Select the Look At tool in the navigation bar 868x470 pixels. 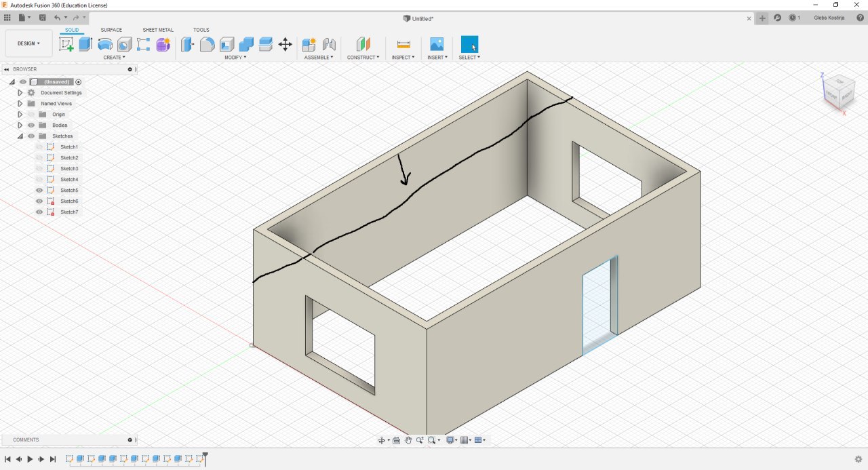[x=396, y=440]
